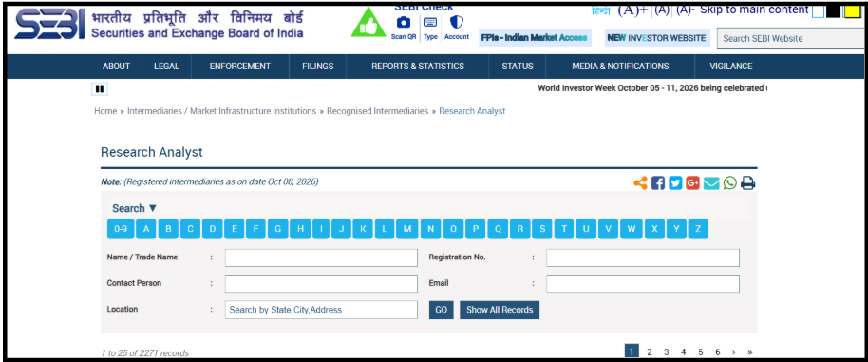Screen dimensions: 868x362
Task: Open the MEDIA & NOTIFICATIONS menu
Action: tap(620, 67)
